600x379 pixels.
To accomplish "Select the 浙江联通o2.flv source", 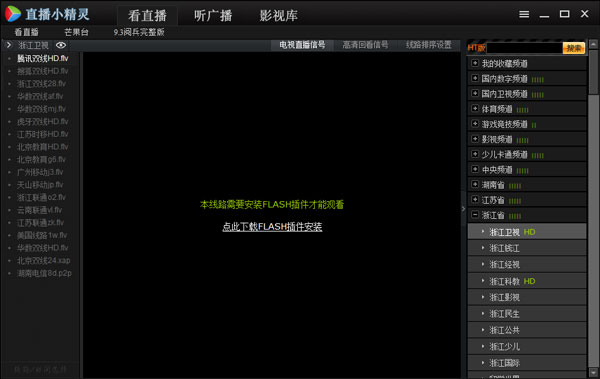I will pos(41,197).
